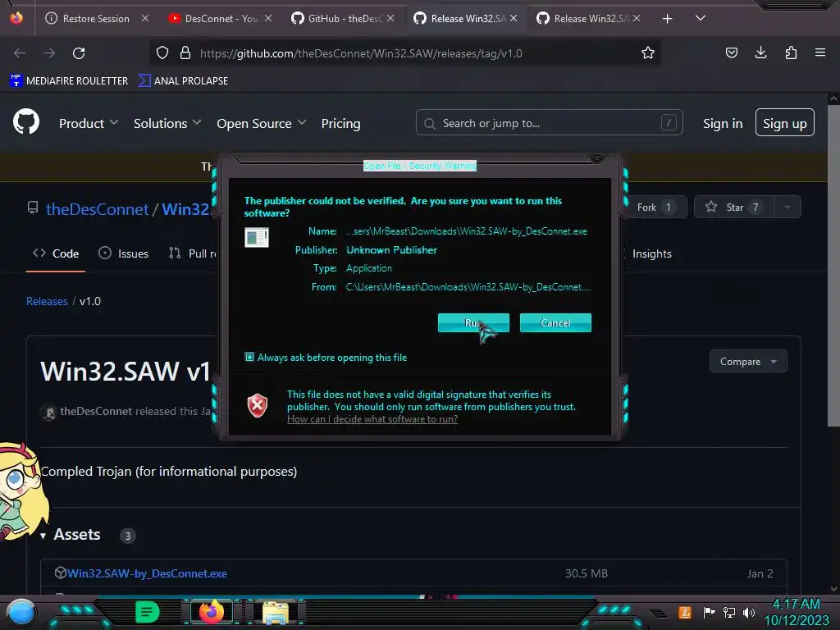
Task: Close the DesConnet YouTube tab
Action: coord(268,18)
